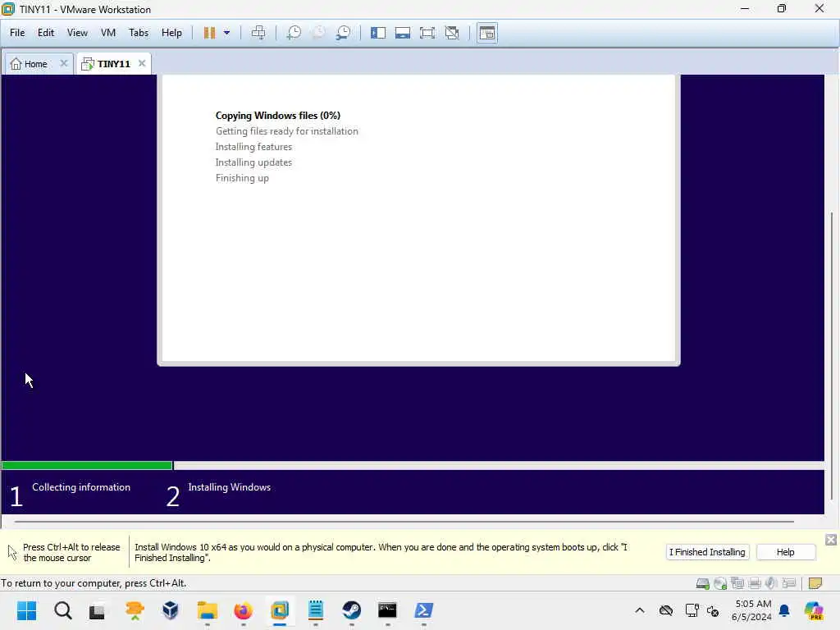Open Task View on the taskbar
Screen dimensions: 840x630
[98, 610]
